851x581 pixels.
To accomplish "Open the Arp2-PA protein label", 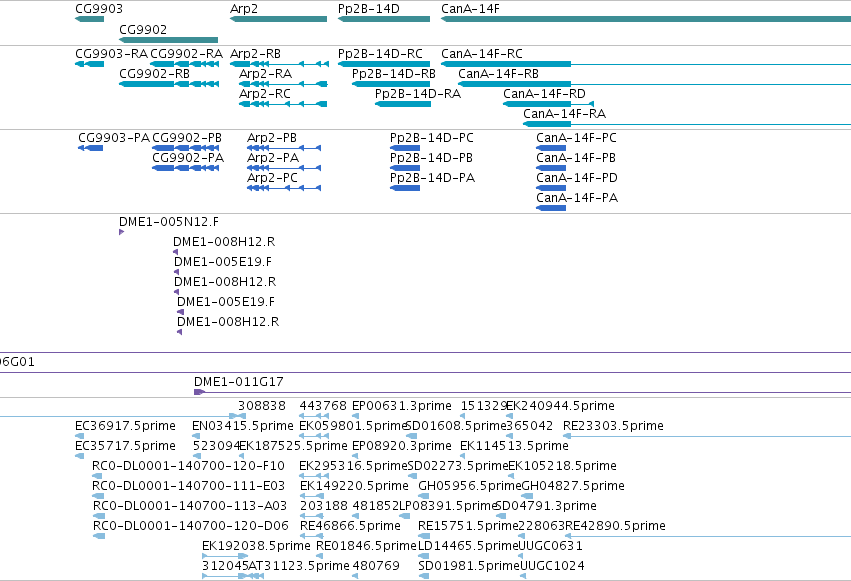I will pyautogui.click(x=273, y=158).
